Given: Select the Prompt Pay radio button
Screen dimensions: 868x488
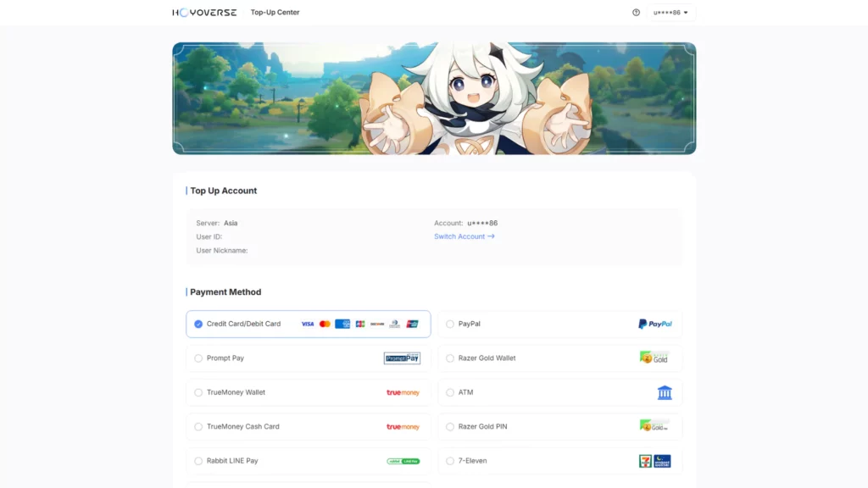Looking at the screenshot, I should coord(198,358).
